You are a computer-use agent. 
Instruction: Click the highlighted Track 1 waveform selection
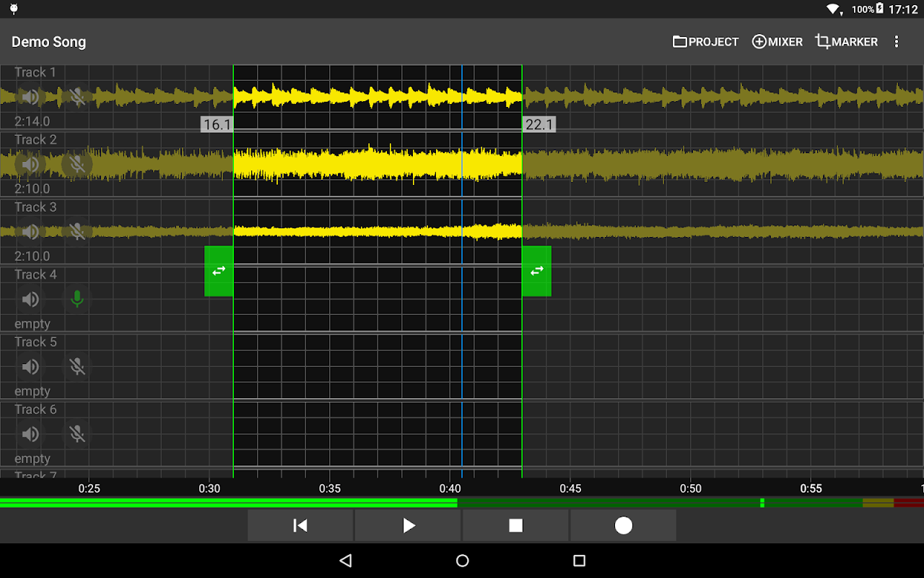(378, 96)
